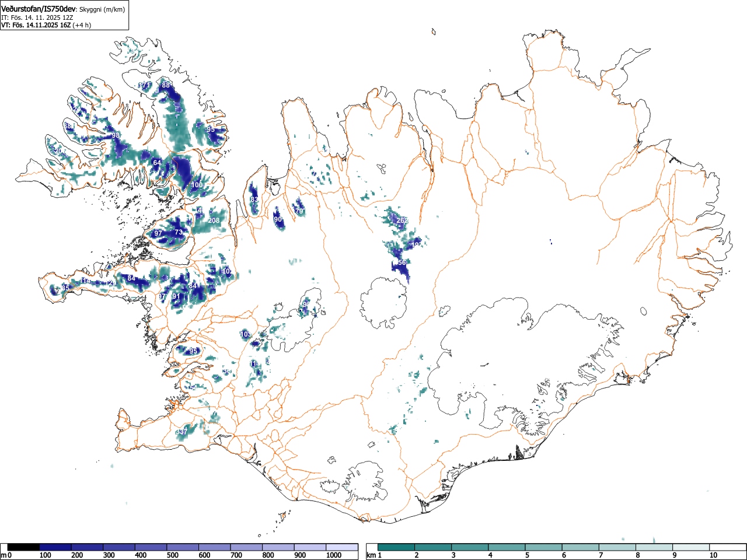Screen dimensions: 747x560
Task: Click the 'm' unit label of the left legend
Action: point(4,555)
